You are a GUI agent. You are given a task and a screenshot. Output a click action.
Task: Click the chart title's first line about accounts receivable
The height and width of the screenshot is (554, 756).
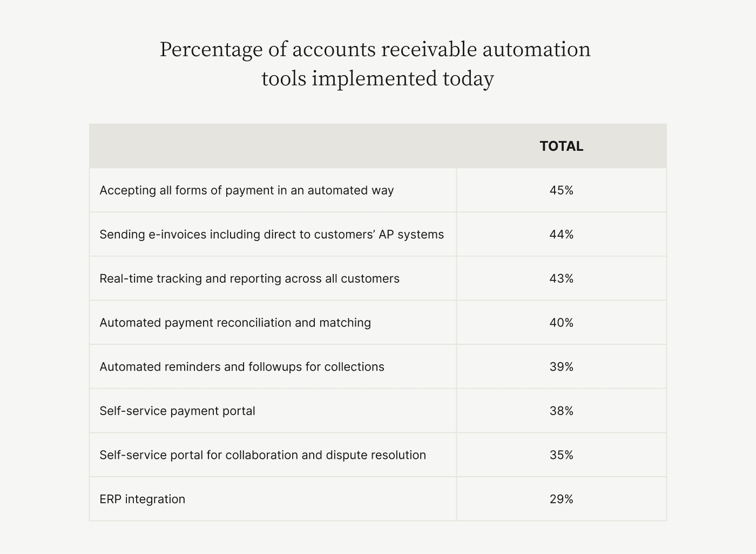(x=375, y=49)
